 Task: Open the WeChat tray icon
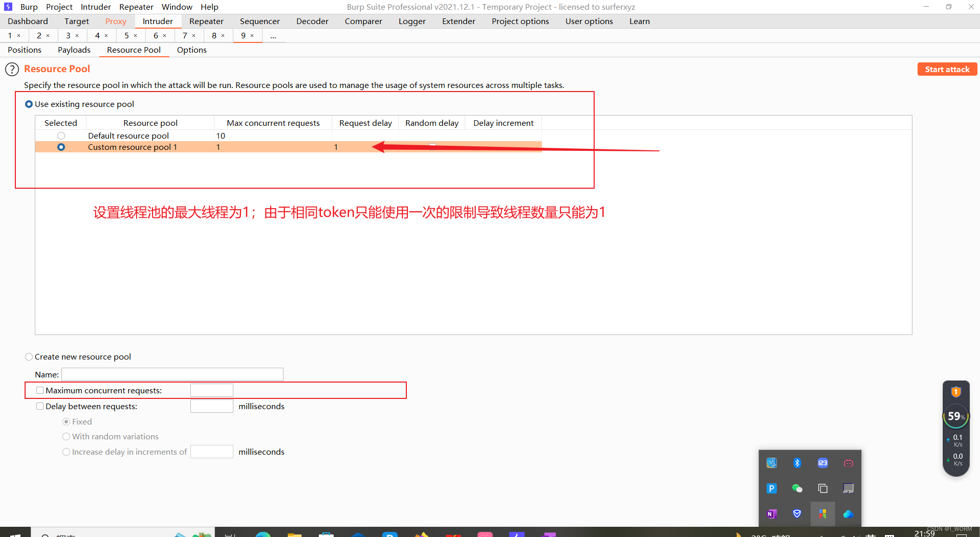point(797,488)
